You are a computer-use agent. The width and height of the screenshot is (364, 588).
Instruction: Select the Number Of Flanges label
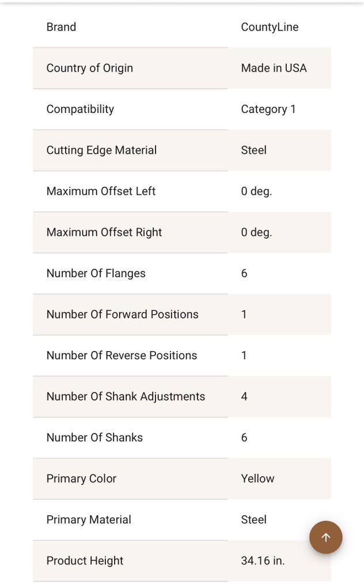tap(96, 273)
